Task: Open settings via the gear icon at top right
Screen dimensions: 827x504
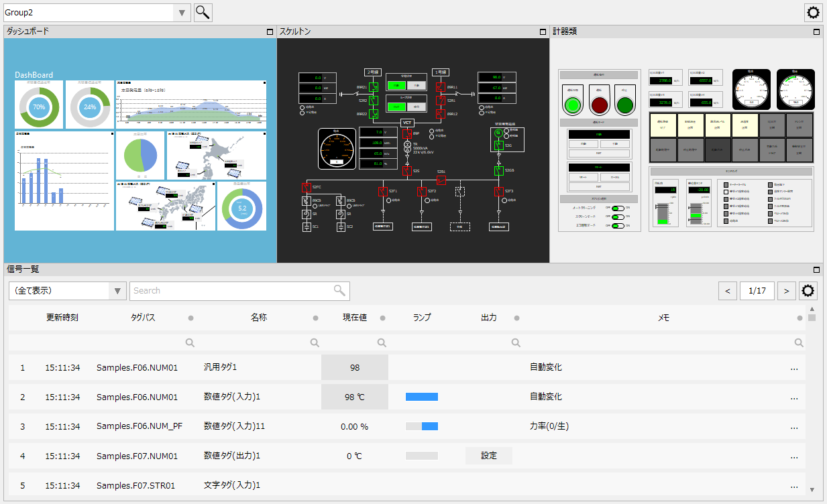Action: tap(813, 13)
